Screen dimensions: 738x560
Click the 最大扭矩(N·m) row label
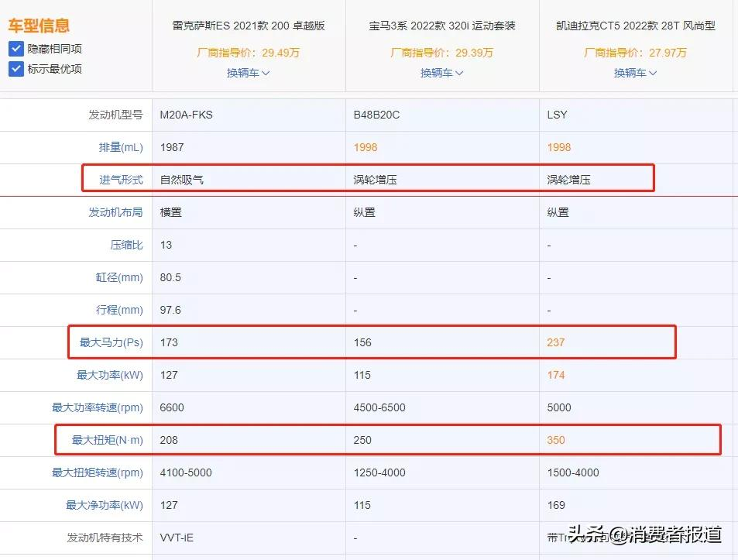click(108, 440)
